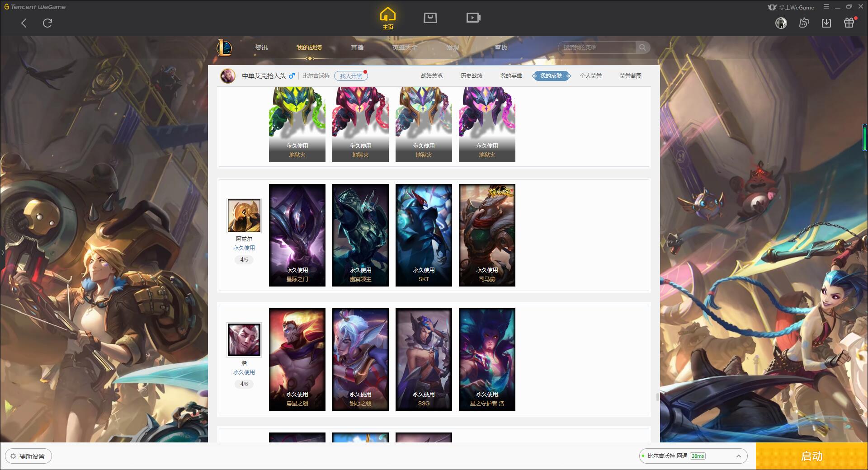This screenshot has height=470, width=868.
Task: Click the 启动 launch button
Action: click(x=811, y=456)
